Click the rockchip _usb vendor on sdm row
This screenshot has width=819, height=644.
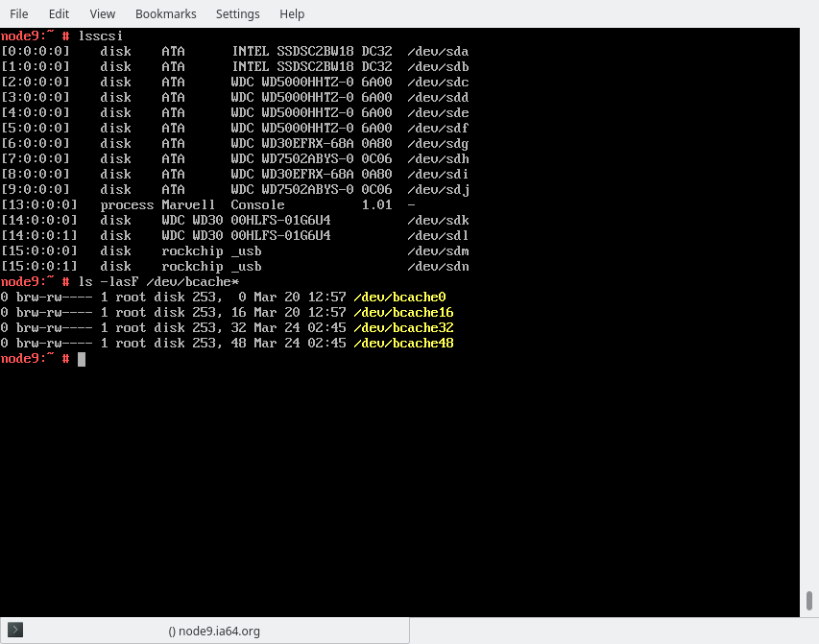tap(211, 251)
